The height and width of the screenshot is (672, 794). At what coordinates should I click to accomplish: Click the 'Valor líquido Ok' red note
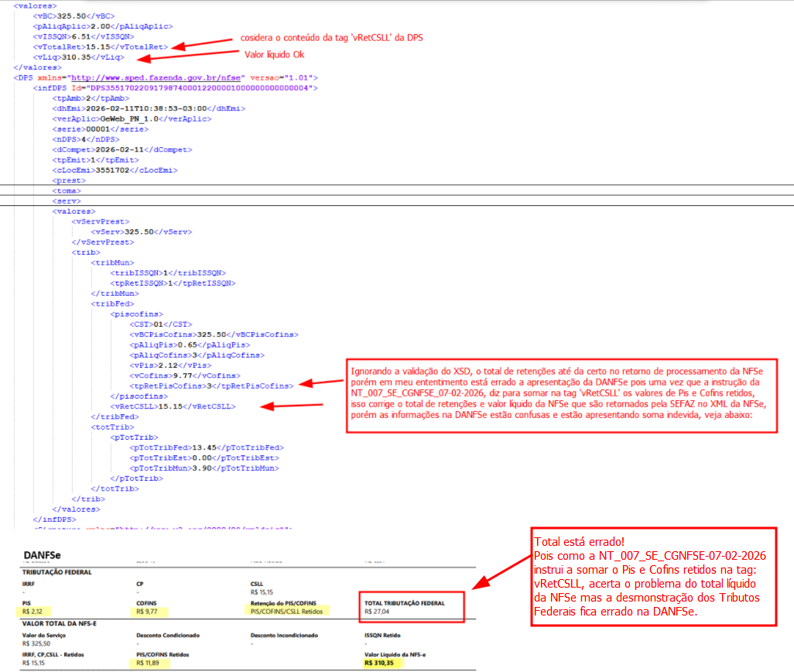tap(280, 54)
